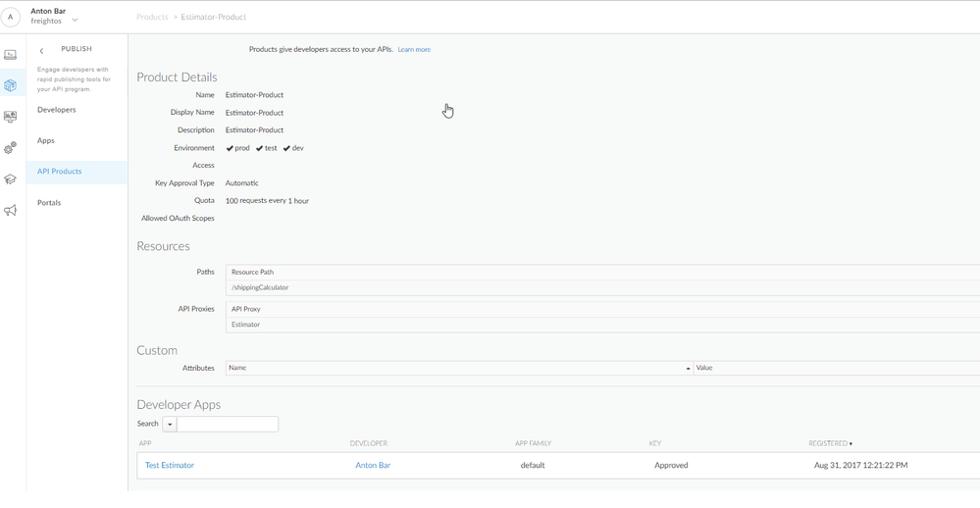Select the Publish box icon in sidebar
The height and width of the screenshot is (508, 980).
[10, 85]
